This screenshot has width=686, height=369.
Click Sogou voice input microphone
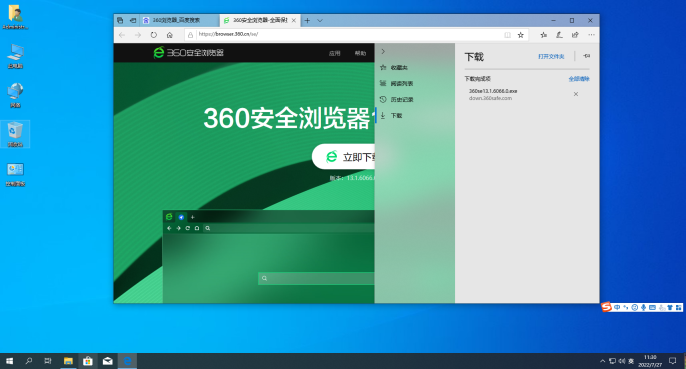tap(643, 308)
